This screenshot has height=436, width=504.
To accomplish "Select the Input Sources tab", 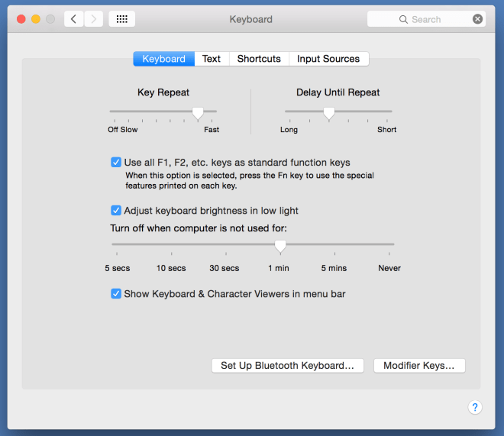I will (328, 59).
